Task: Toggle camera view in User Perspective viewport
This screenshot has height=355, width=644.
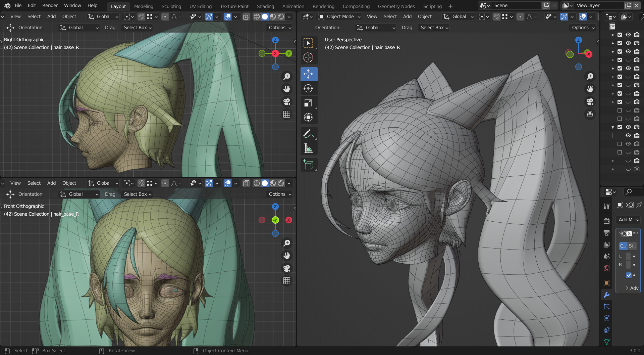Action: pos(590,102)
